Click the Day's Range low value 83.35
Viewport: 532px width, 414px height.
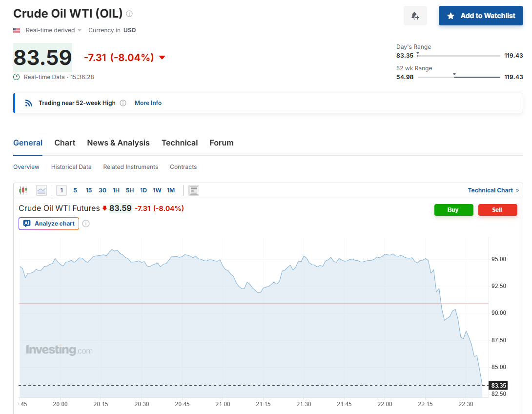[x=405, y=56]
